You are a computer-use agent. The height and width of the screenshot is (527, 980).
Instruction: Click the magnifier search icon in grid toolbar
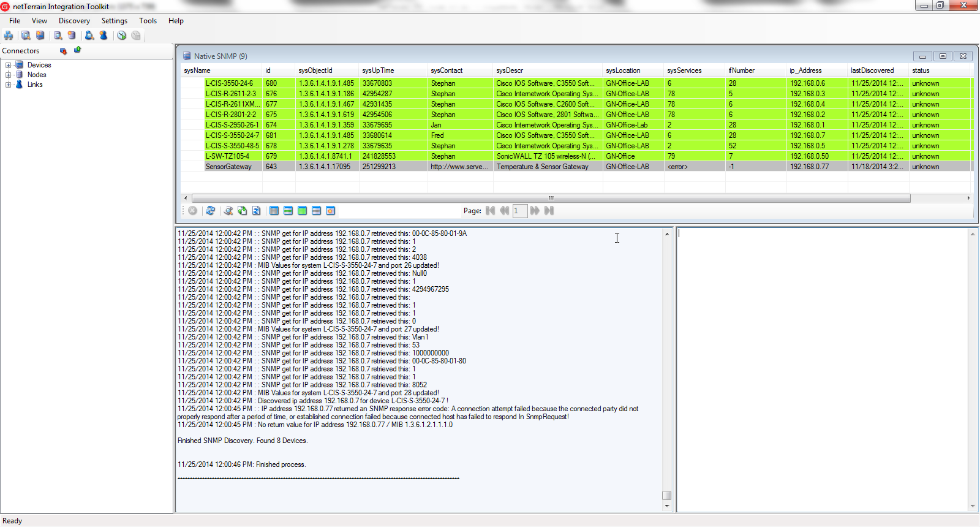(228, 211)
